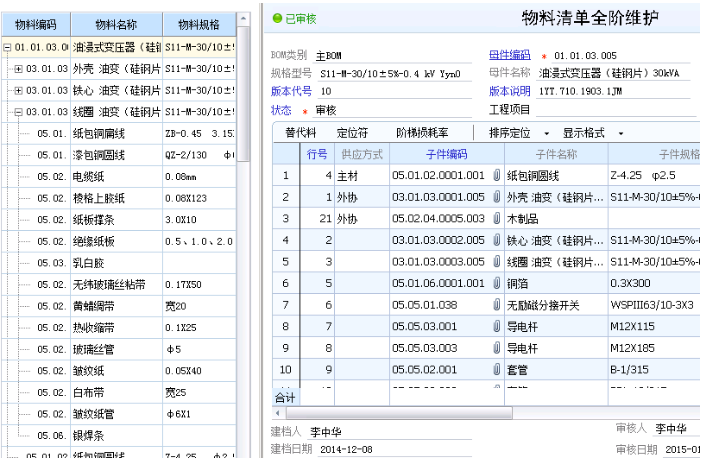Click 版本说明 field 1YT.710.1903.1JM
704x466 pixels.
pos(613,91)
